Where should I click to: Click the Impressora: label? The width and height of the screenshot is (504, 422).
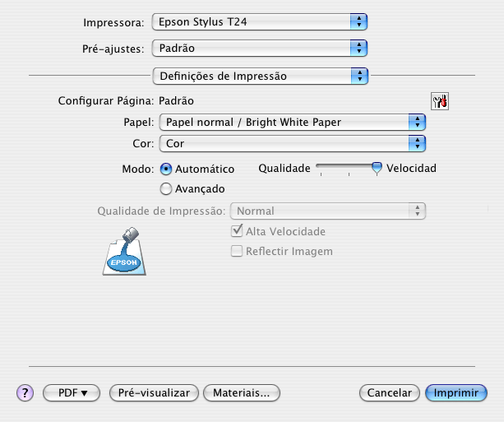(x=113, y=22)
